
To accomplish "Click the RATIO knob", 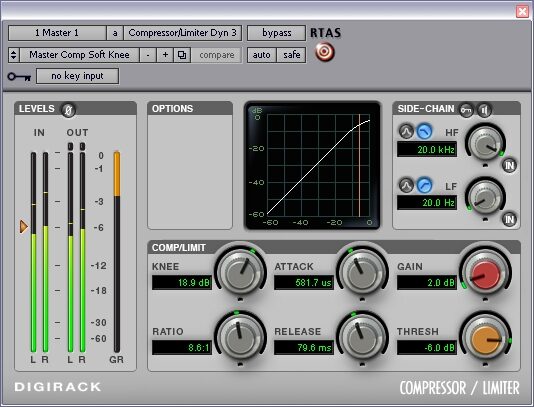I will click(240, 338).
